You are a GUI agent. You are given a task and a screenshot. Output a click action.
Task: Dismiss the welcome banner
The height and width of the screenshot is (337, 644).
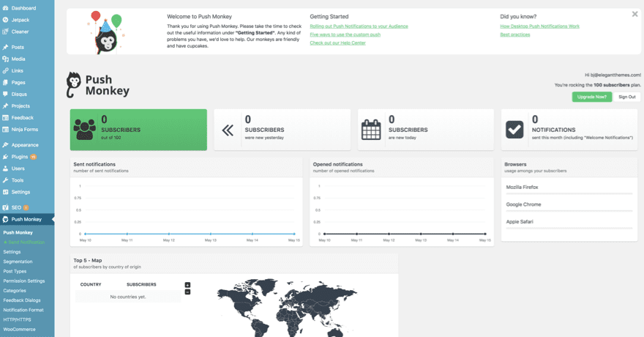pos(634,14)
